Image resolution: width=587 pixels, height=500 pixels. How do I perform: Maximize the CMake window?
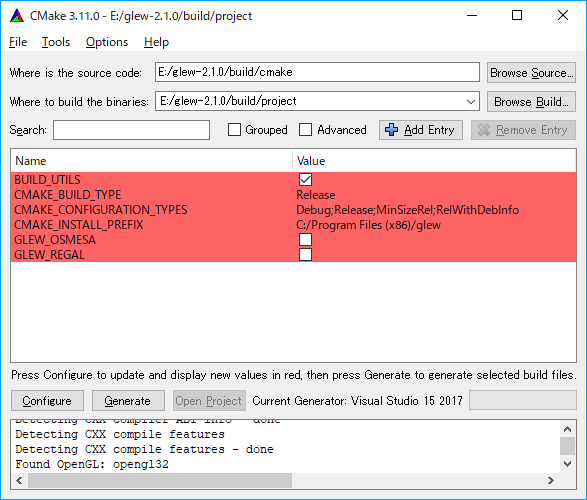point(517,16)
